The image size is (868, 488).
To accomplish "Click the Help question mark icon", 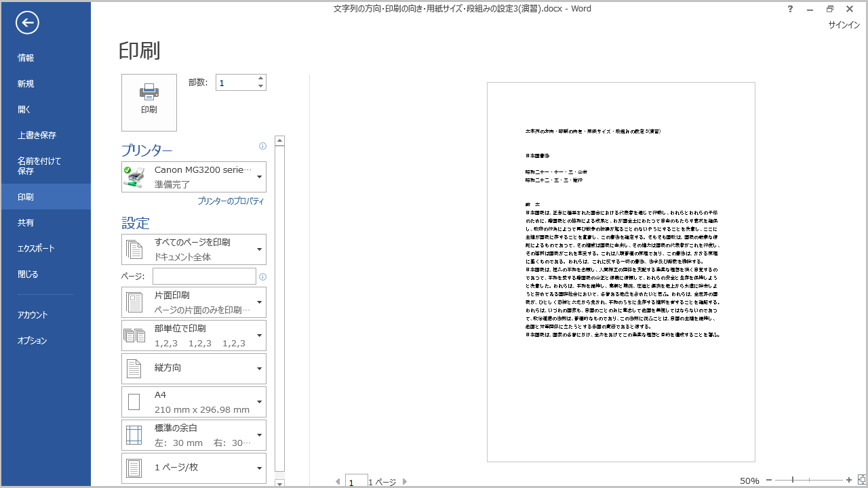I will pyautogui.click(x=790, y=9).
